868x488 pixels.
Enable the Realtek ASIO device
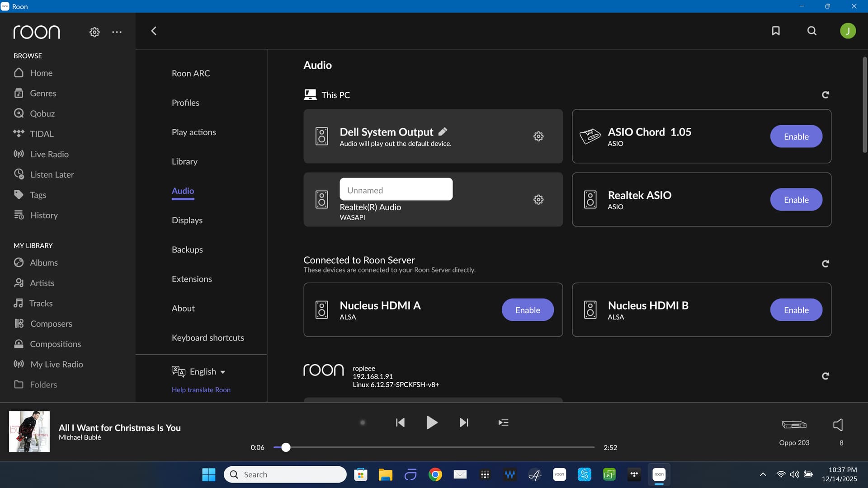point(796,200)
